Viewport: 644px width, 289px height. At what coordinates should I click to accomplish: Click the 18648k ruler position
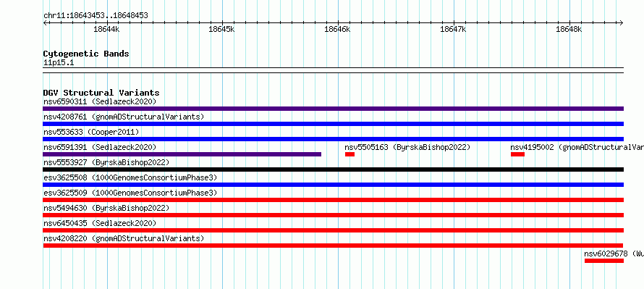pyautogui.click(x=569, y=29)
